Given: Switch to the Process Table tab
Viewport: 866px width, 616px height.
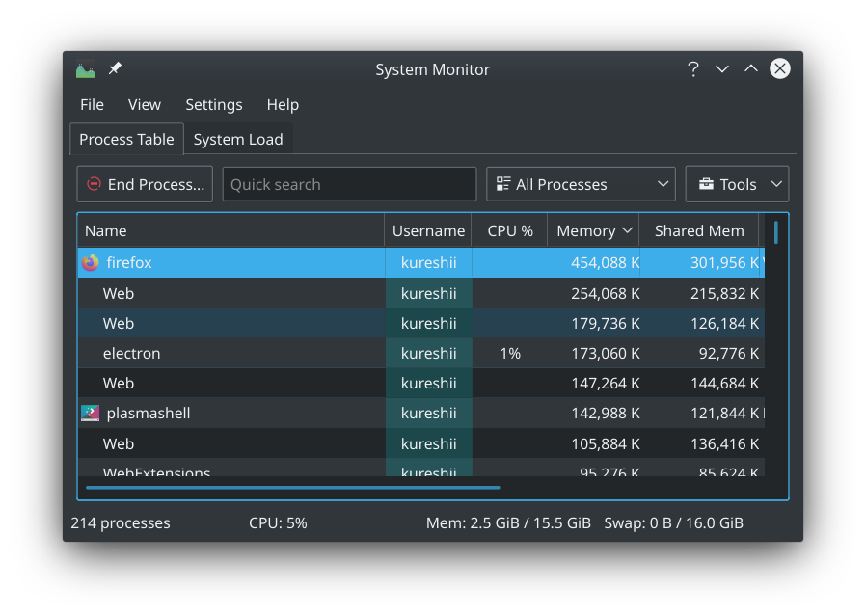Looking at the screenshot, I should [x=126, y=139].
